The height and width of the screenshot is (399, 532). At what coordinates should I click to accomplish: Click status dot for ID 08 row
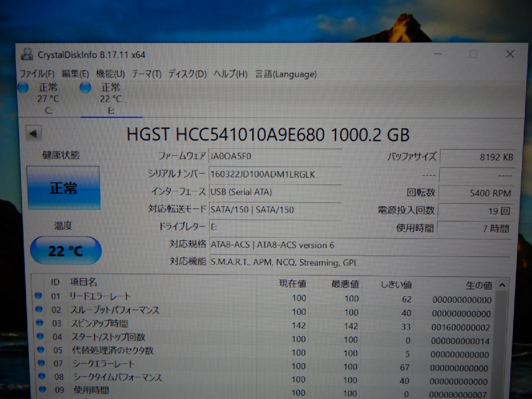tap(42, 376)
